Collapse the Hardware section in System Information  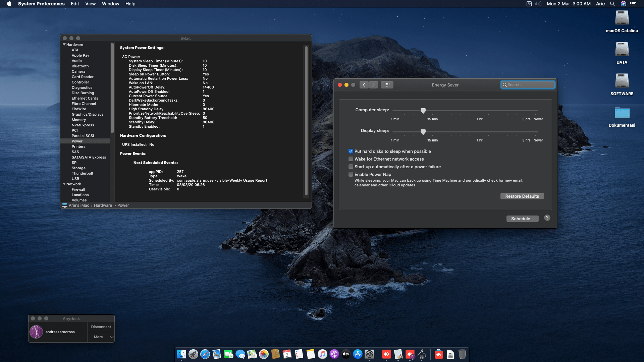coord(64,44)
